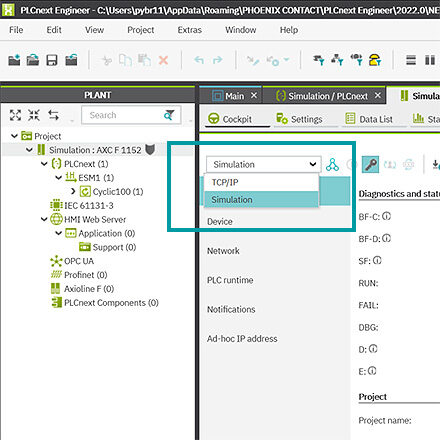Click the expand-all icon in PLANT panel
440x440 pixels.
click(x=15, y=115)
